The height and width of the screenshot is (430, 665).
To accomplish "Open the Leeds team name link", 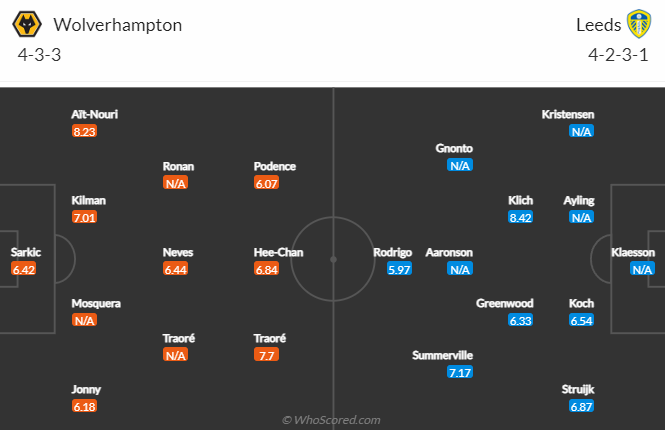I will [x=598, y=25].
